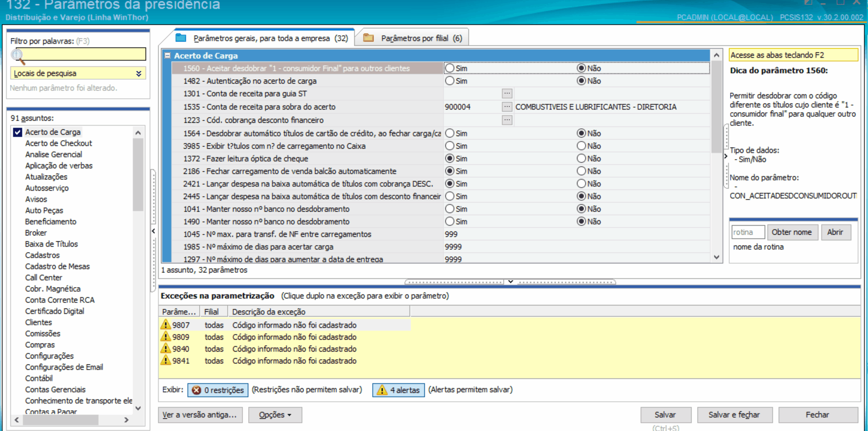Expand the Locais de pesquisa chevron
This screenshot has width=868, height=431.
pos(139,73)
